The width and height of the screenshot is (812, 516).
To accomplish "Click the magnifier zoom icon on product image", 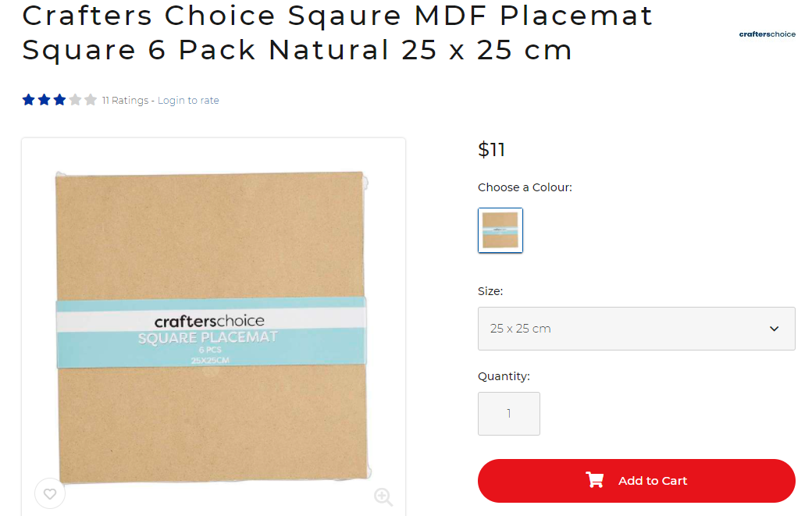I will coord(383,496).
